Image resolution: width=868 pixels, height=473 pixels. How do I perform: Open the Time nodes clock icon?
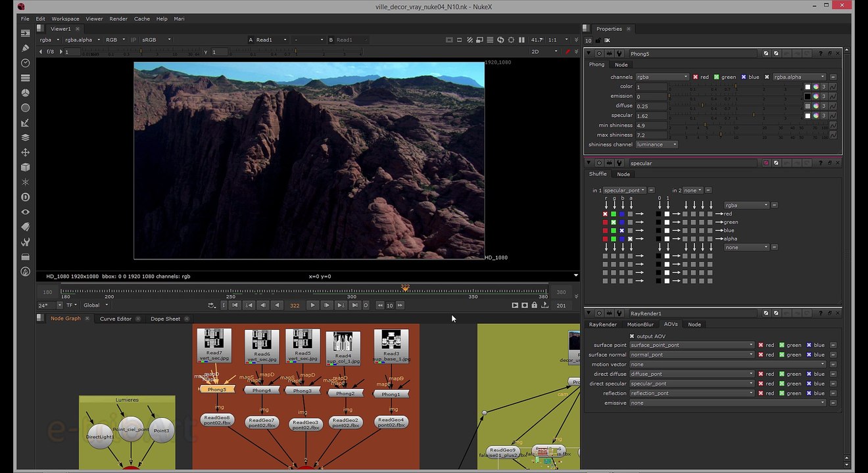25,63
